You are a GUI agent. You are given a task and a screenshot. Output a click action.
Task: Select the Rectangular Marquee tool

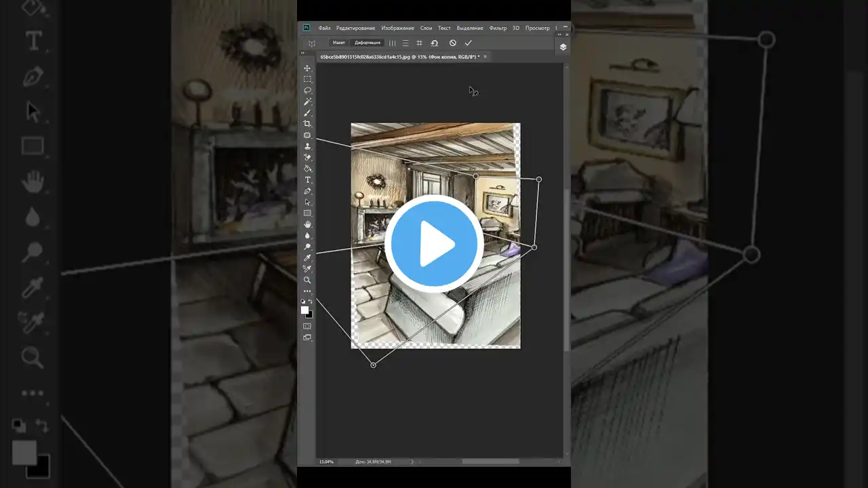[307, 79]
